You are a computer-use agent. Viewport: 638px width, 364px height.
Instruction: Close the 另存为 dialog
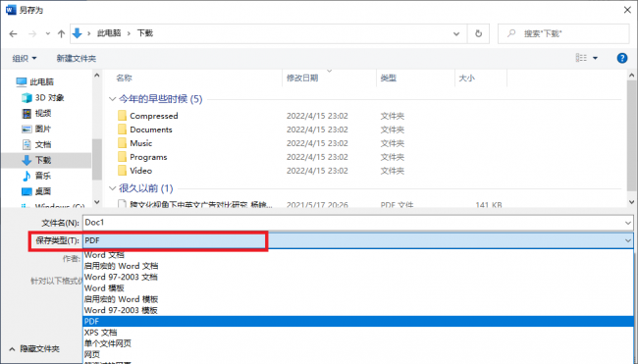[x=627, y=10]
